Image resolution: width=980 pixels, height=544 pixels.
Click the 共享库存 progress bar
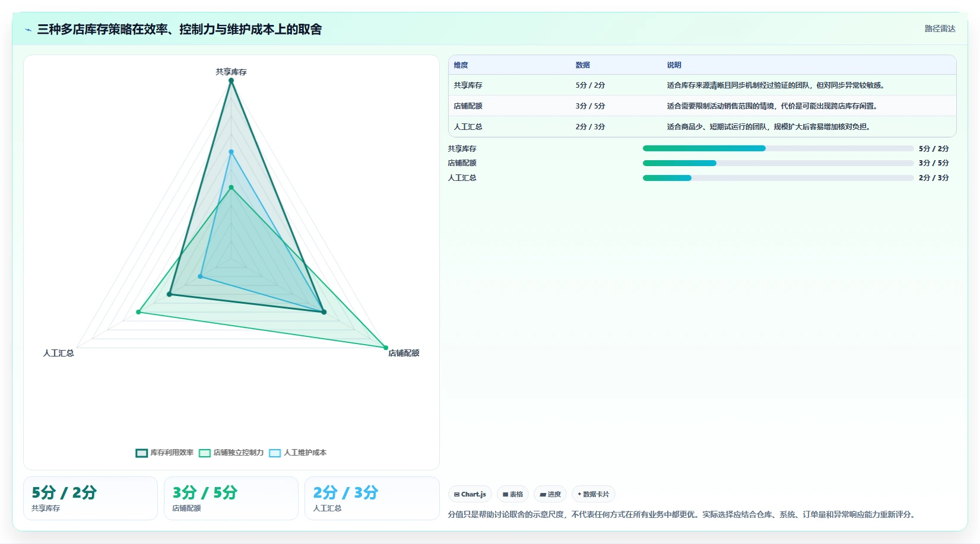click(778, 148)
